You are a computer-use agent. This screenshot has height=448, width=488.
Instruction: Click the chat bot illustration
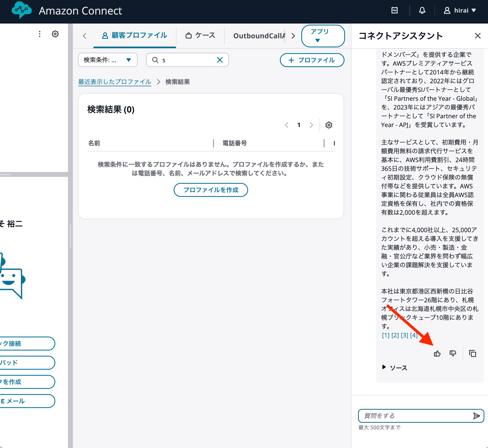point(12,276)
